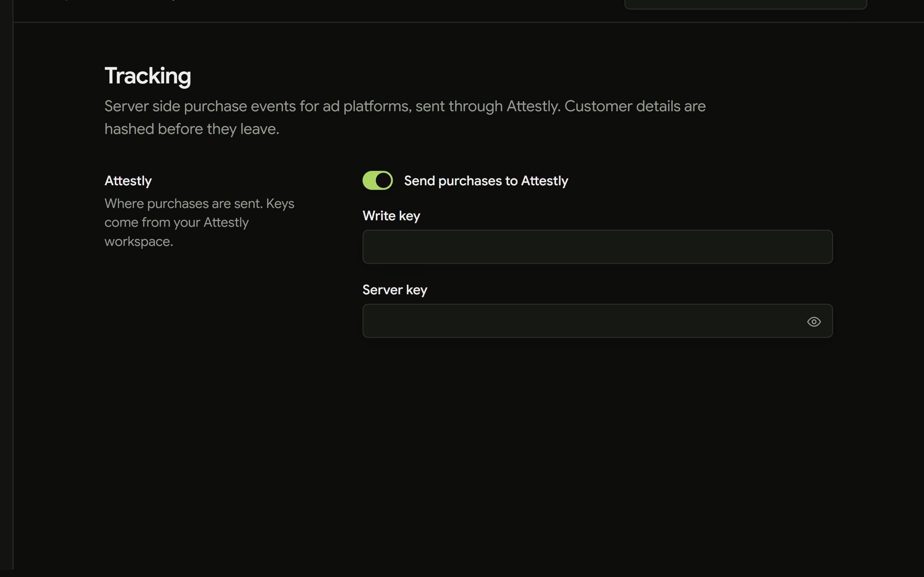
Task: Click the Write key input field
Action: click(597, 247)
